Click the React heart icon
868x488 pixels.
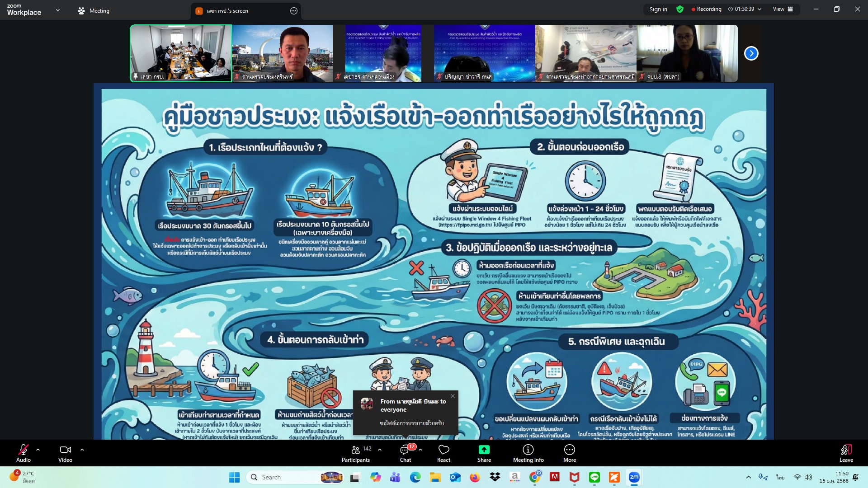443,450
